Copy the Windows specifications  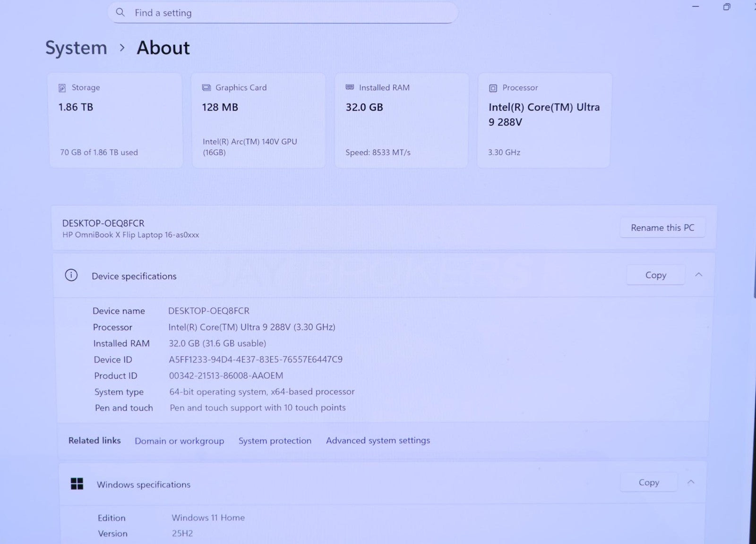[x=648, y=483]
